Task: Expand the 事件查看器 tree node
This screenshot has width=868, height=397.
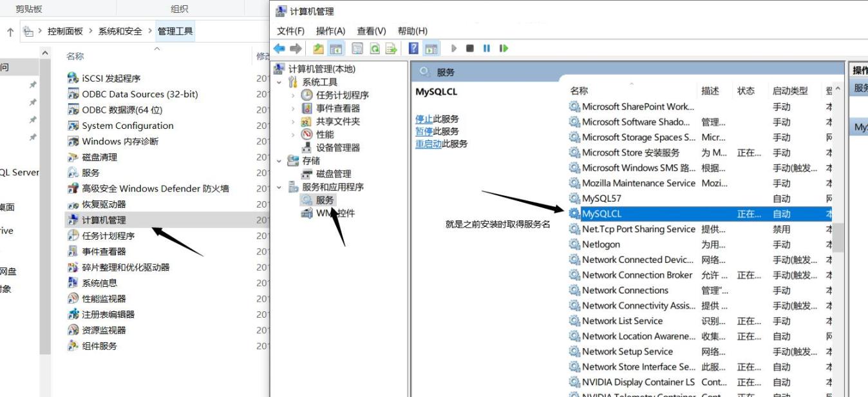Action: 293,108
